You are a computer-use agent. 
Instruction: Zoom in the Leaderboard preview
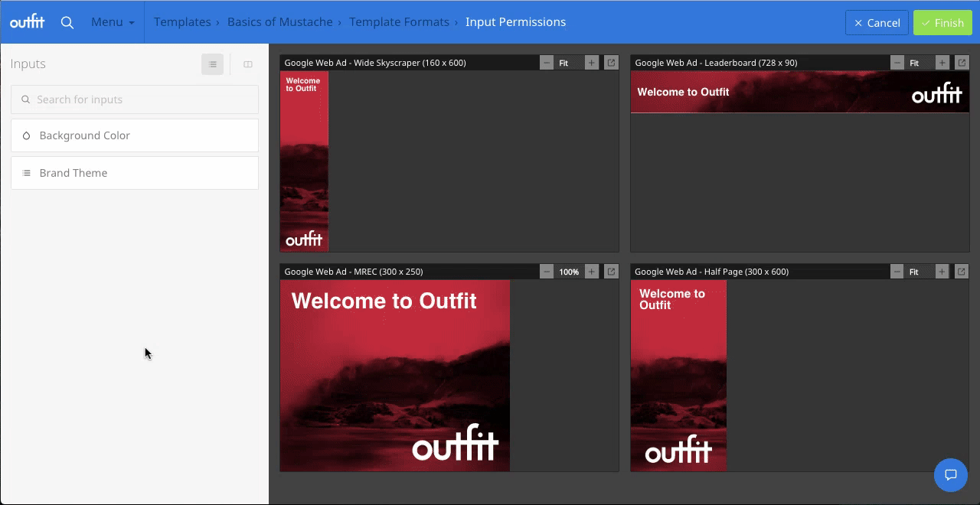942,63
